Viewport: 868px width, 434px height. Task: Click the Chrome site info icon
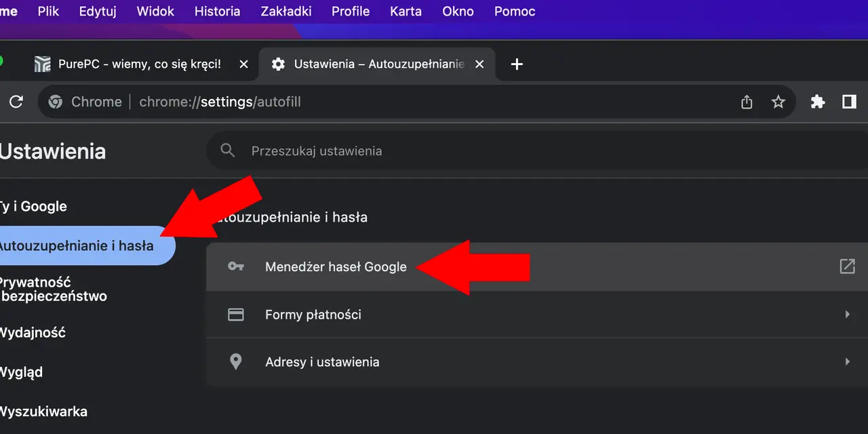[x=56, y=102]
